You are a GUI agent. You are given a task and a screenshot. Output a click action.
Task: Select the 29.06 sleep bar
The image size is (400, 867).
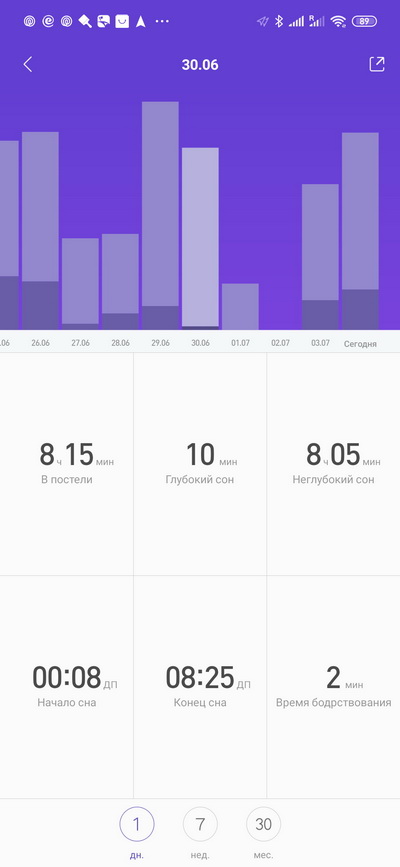(160, 216)
